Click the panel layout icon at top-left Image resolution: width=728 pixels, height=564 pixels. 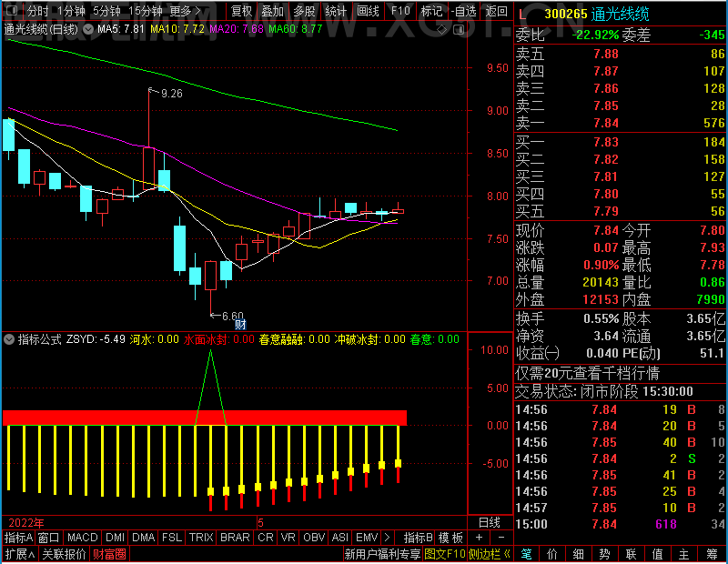[12, 10]
